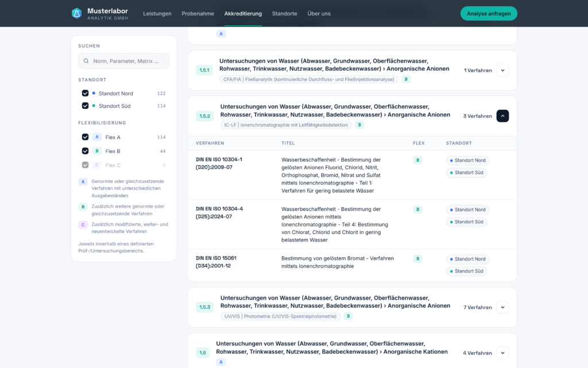Click the FLEX column header
The width and height of the screenshot is (588, 368).
(x=419, y=143)
